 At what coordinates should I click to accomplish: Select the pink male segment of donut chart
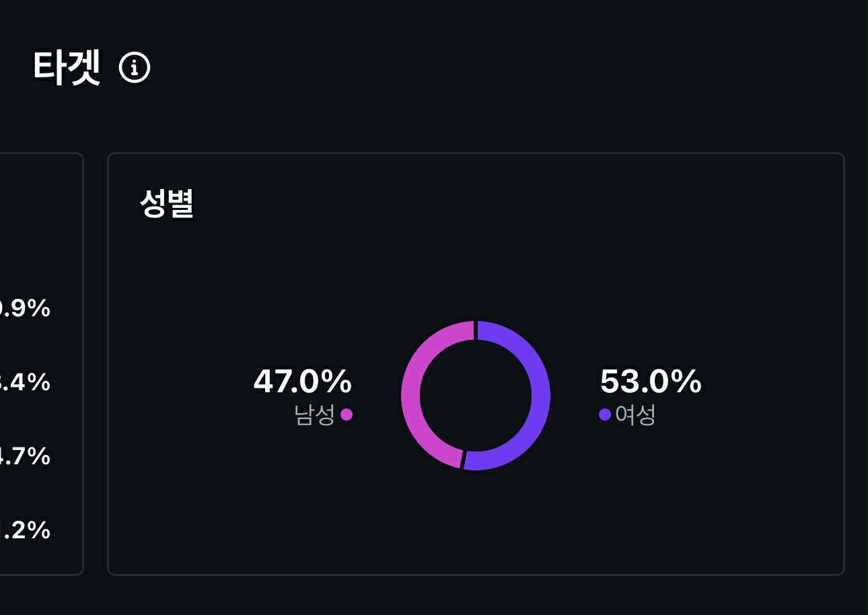(412, 396)
